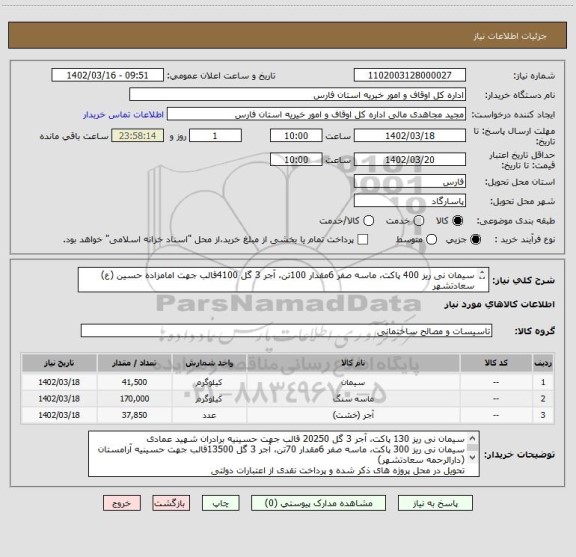Click scroll-up arrow in buyer notes box
The width and height of the screenshot is (576, 557).
point(472,438)
